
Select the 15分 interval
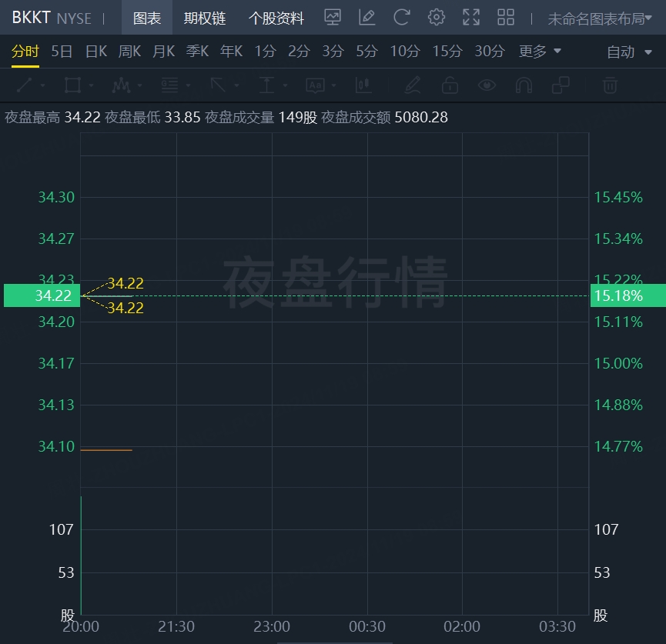click(447, 52)
